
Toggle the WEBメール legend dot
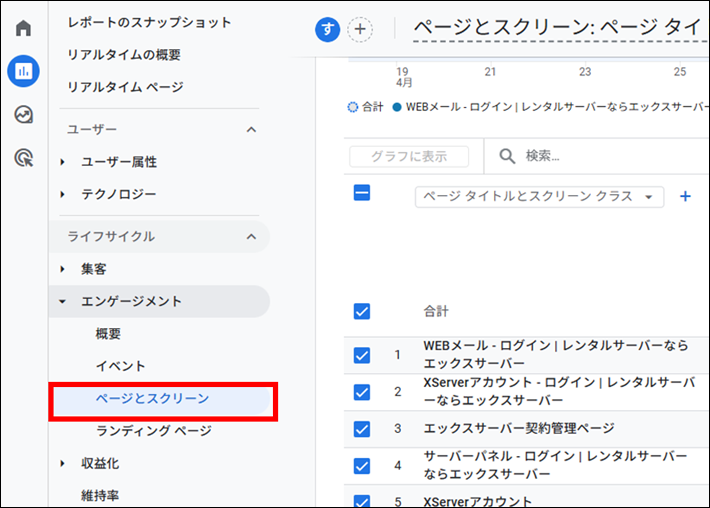[x=397, y=107]
